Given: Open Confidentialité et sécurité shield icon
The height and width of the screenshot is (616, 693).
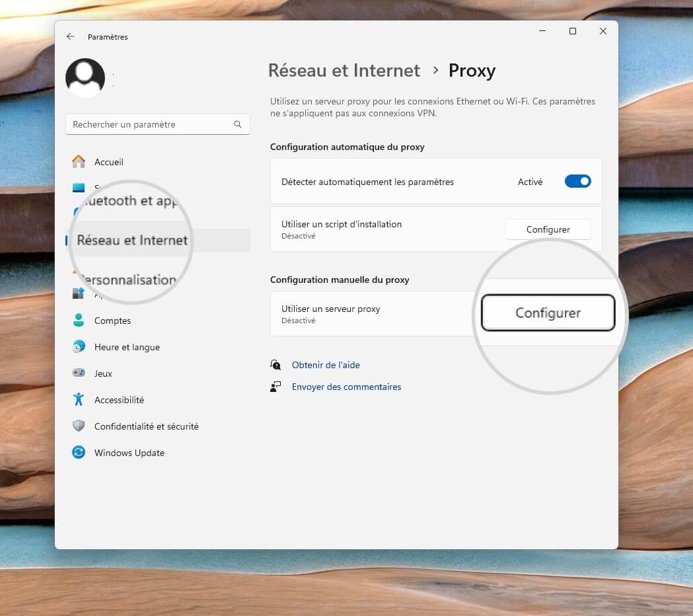Looking at the screenshot, I should (79, 426).
